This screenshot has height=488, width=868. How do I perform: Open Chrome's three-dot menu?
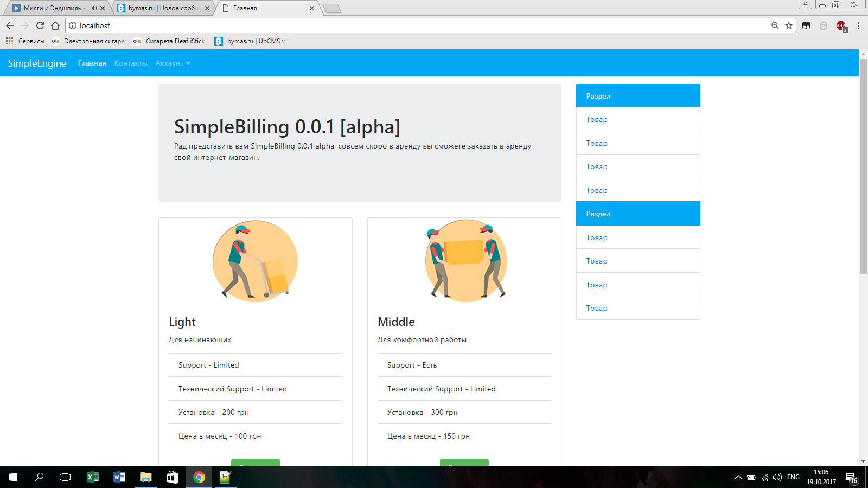point(858,25)
